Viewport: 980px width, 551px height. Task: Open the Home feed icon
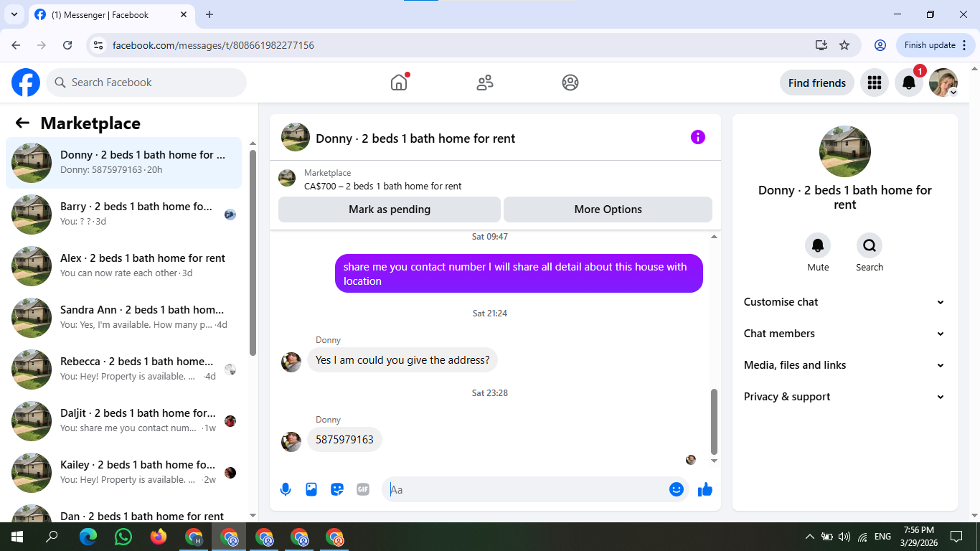tap(399, 83)
